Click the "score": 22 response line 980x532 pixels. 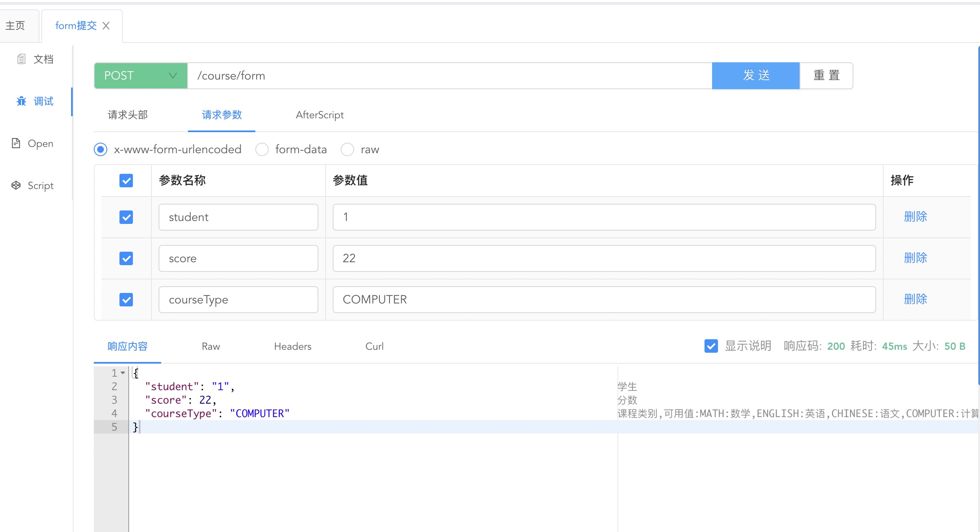[x=180, y=400]
